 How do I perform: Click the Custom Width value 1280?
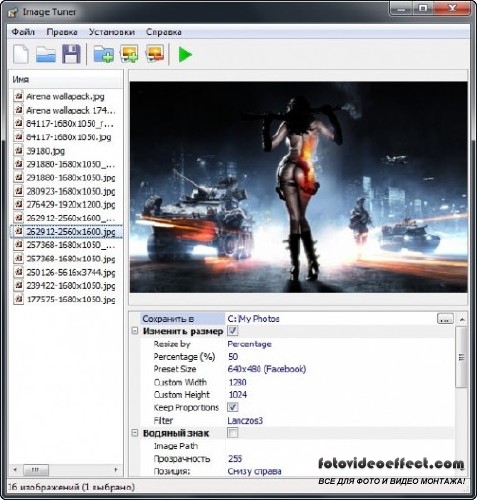[x=237, y=382]
